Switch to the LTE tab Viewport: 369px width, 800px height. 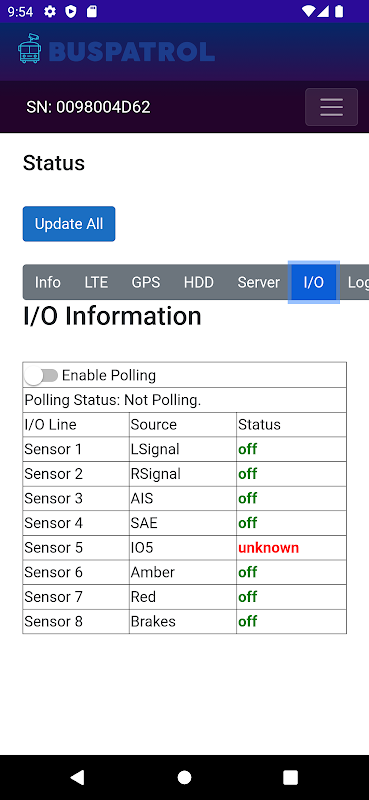tap(96, 282)
